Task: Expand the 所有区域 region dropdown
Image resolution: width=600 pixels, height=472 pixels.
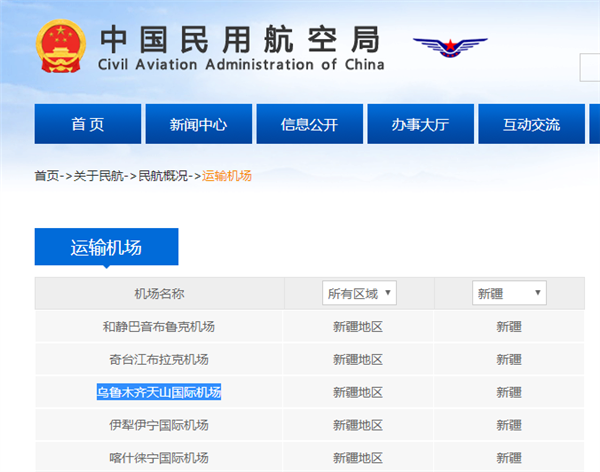Action: pyautogui.click(x=359, y=293)
